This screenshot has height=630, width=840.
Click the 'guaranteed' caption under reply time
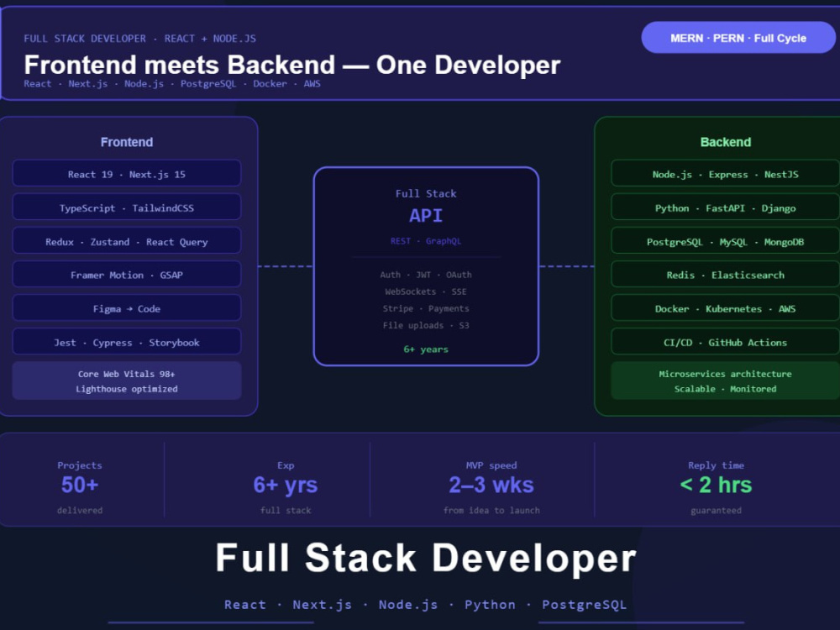tap(716, 511)
